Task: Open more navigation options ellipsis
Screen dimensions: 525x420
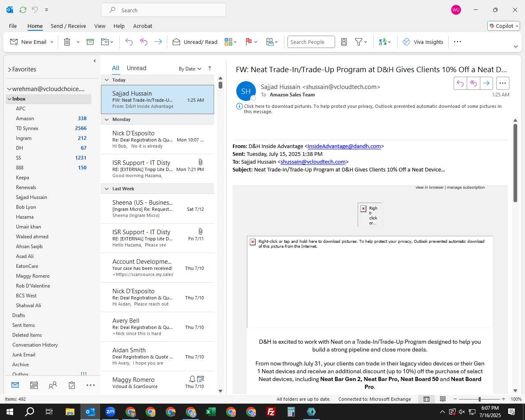Action: click(91, 385)
